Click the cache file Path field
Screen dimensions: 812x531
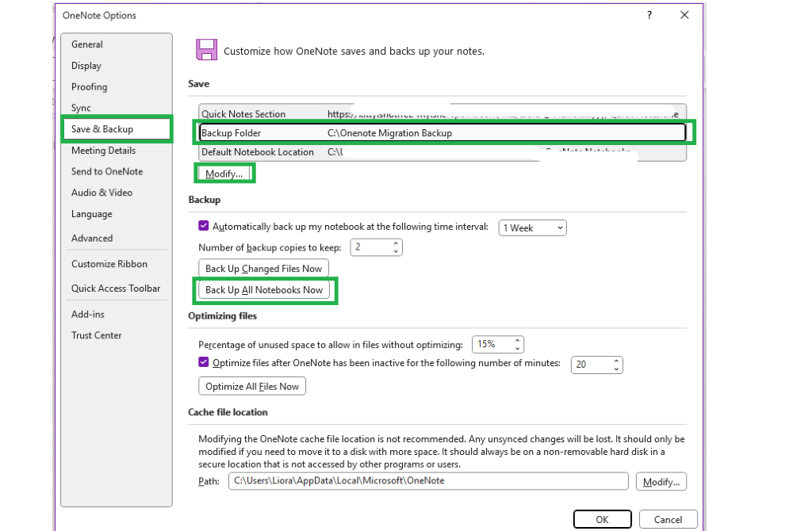click(428, 481)
